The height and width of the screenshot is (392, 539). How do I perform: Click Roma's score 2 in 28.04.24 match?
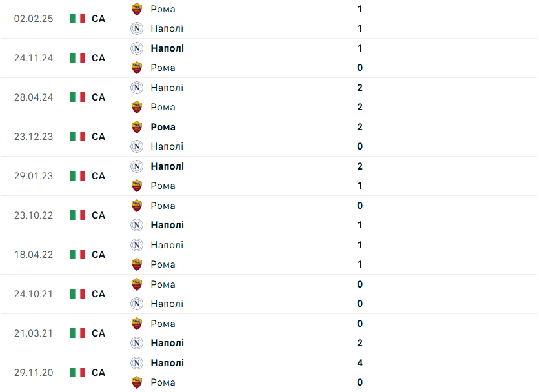tap(360, 107)
